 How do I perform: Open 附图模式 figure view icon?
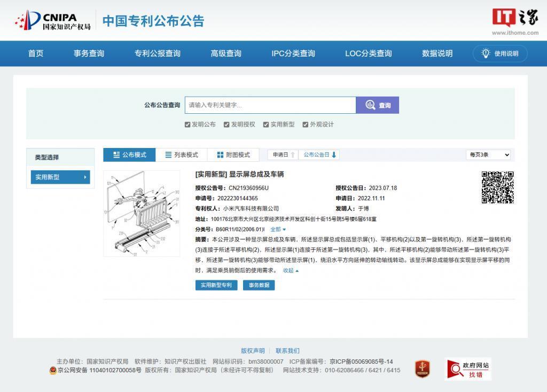coord(220,154)
